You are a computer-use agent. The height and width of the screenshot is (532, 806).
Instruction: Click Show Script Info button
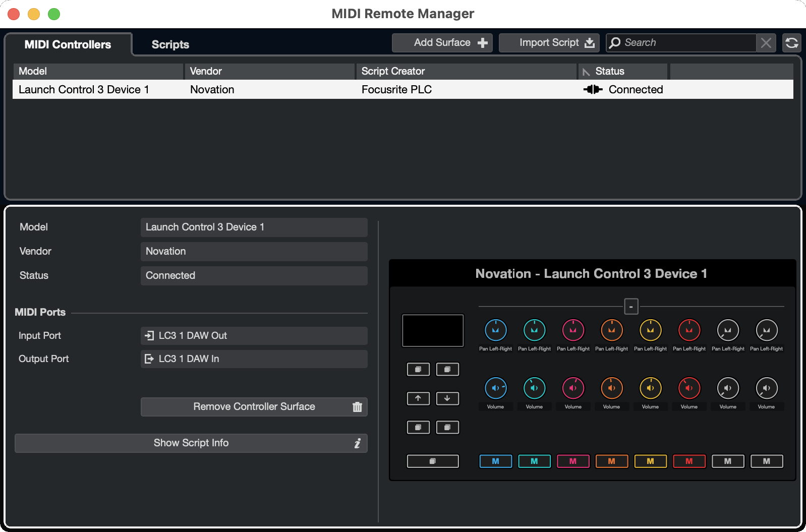click(x=191, y=443)
